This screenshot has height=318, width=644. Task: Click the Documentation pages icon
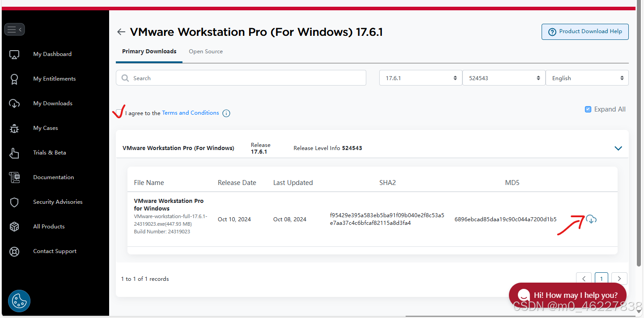(14, 177)
